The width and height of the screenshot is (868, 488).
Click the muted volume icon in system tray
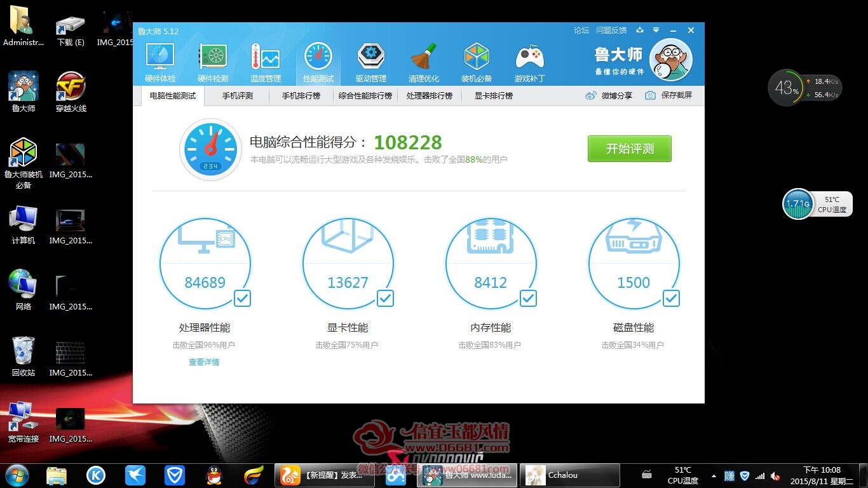(x=775, y=476)
